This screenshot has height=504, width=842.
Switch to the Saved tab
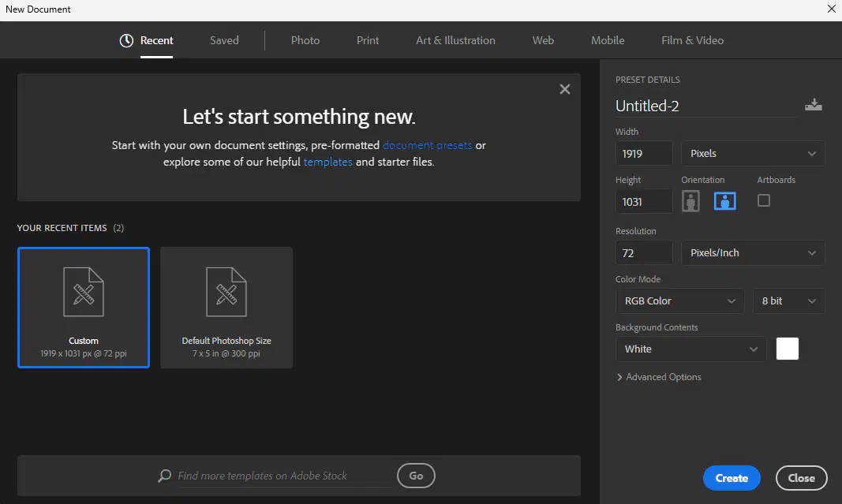(224, 40)
